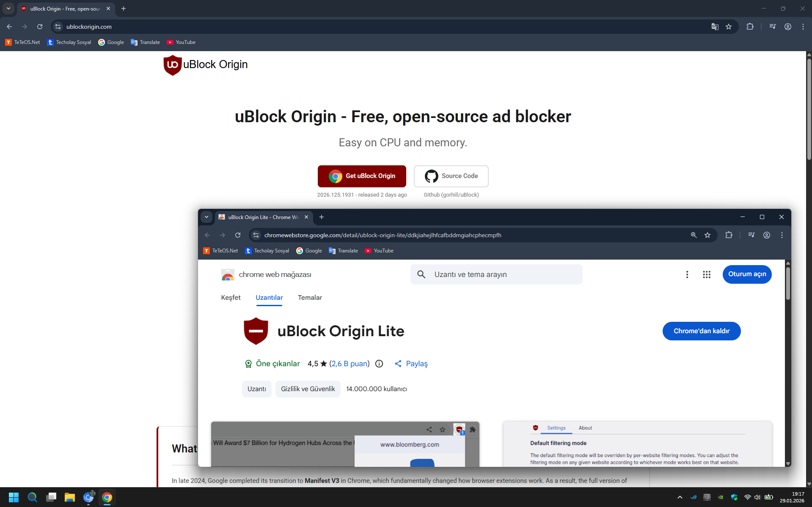
Task: Open the Google apps grid
Action: (x=707, y=274)
